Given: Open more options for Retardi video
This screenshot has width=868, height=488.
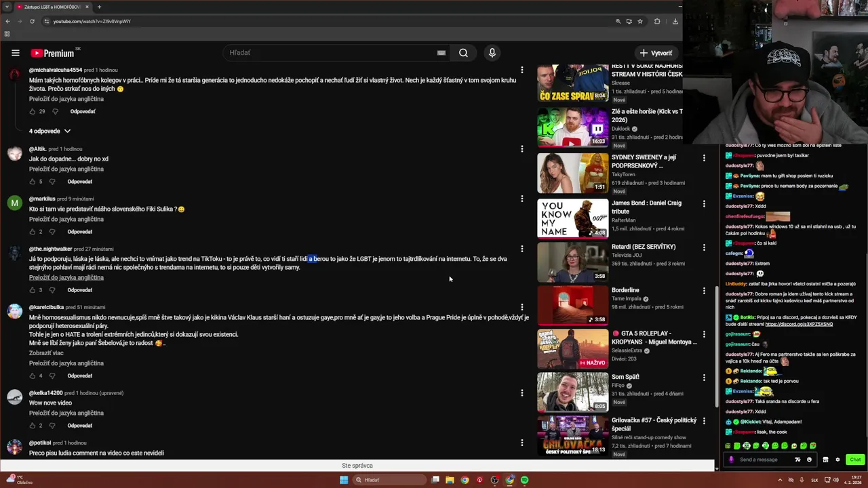Looking at the screenshot, I should pyautogui.click(x=704, y=247).
